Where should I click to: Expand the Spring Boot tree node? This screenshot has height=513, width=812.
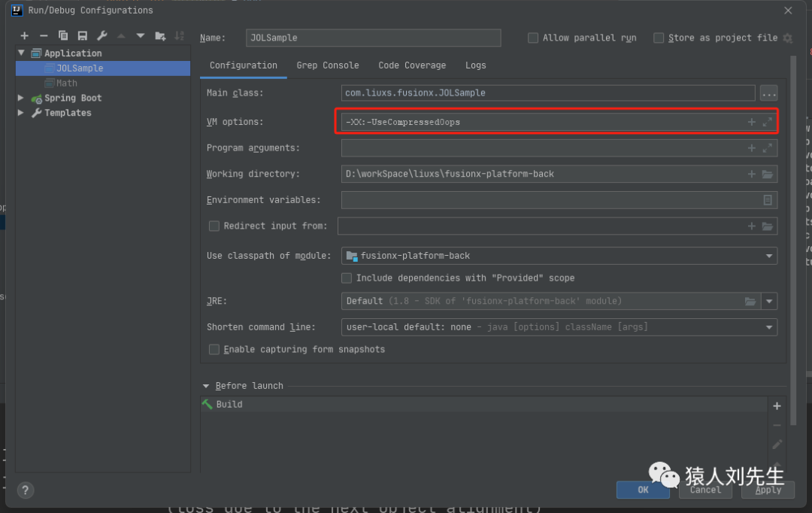click(21, 98)
